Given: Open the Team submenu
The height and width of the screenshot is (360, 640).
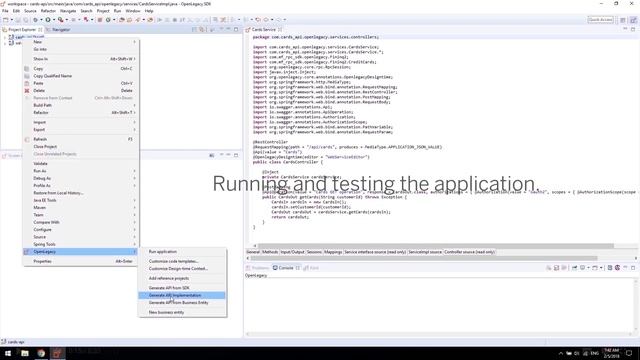Looking at the screenshot, I should pyautogui.click(x=80, y=215).
